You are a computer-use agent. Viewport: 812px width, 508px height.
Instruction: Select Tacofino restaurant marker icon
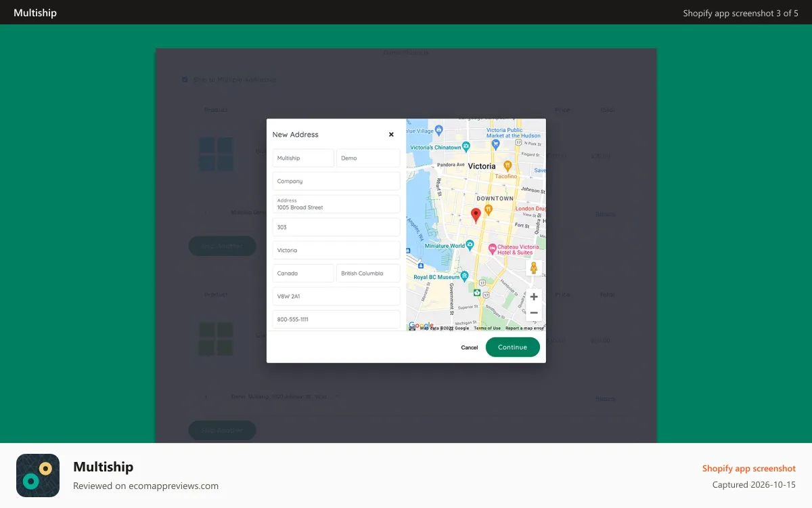507,165
